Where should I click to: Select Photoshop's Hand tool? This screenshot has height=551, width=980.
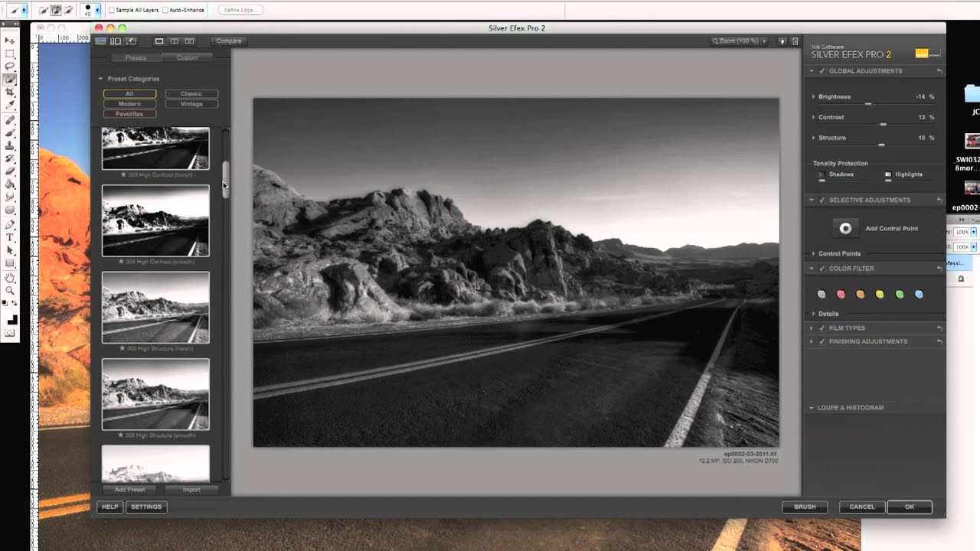pos(10,278)
